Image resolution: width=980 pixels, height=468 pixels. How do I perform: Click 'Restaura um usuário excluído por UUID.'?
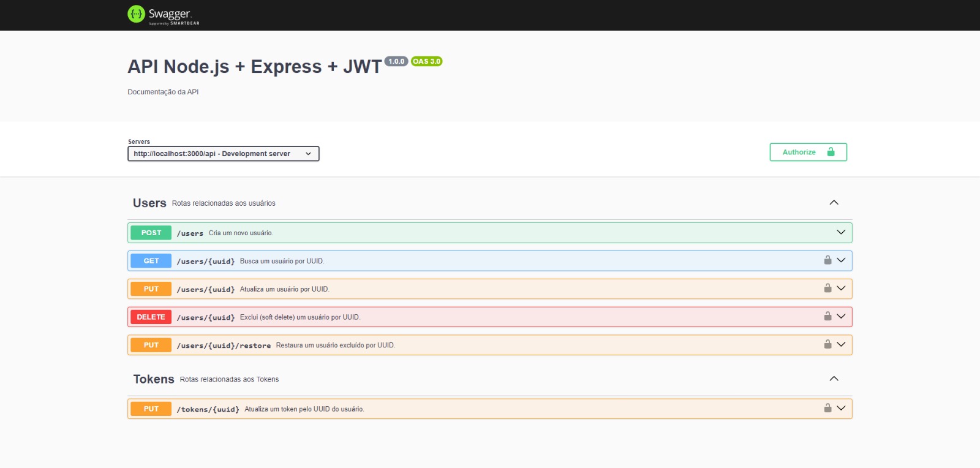336,345
